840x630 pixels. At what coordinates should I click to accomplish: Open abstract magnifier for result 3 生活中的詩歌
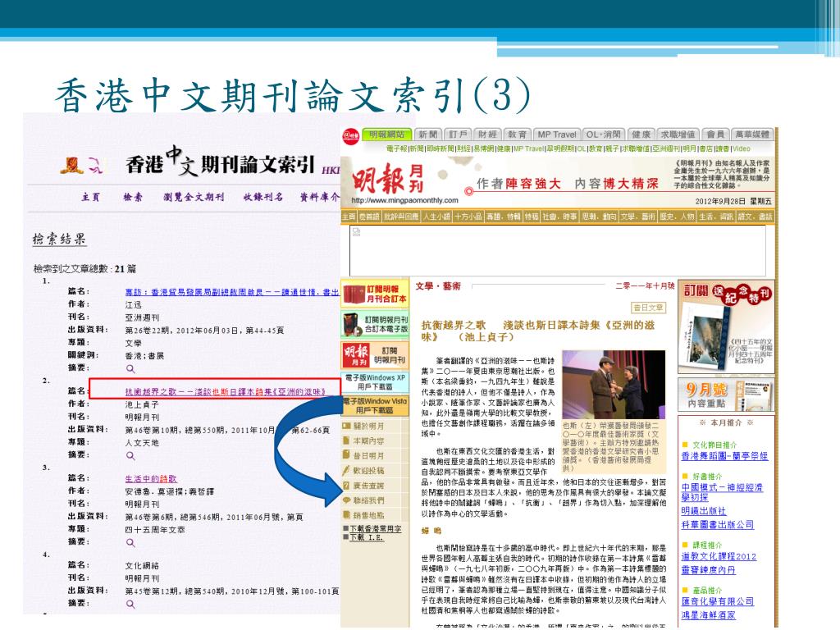(130, 543)
